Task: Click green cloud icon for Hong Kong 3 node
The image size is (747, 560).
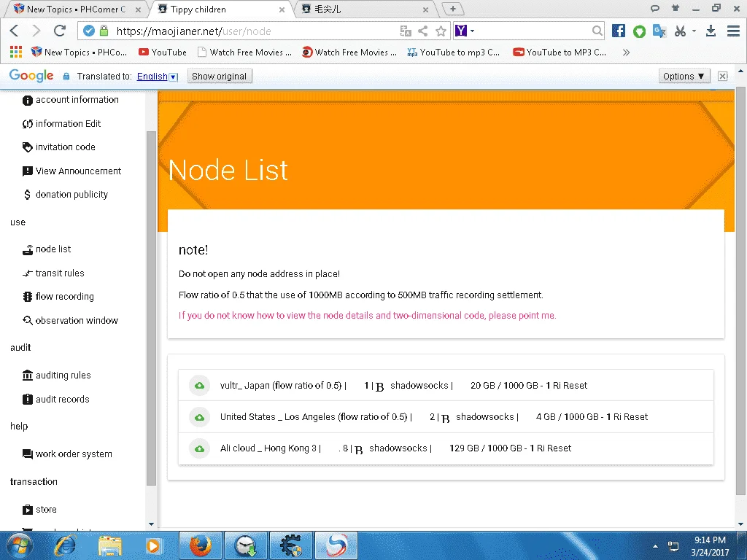Action: pyautogui.click(x=200, y=448)
